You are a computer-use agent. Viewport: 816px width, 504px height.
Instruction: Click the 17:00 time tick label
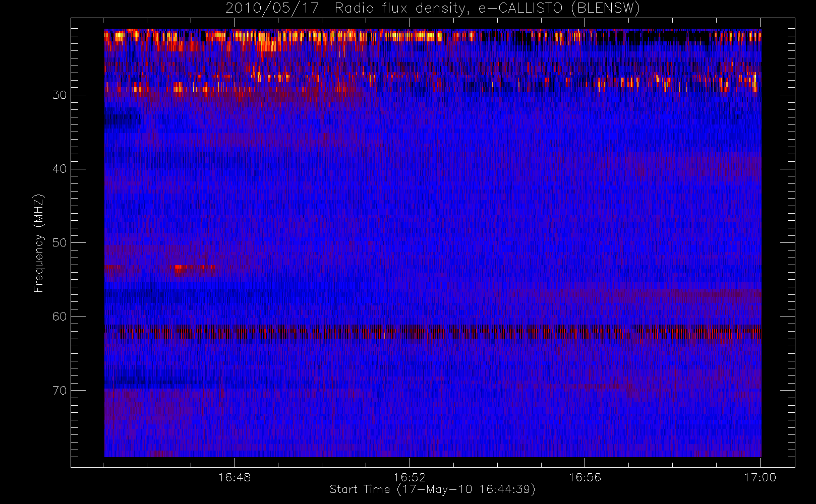(760, 477)
